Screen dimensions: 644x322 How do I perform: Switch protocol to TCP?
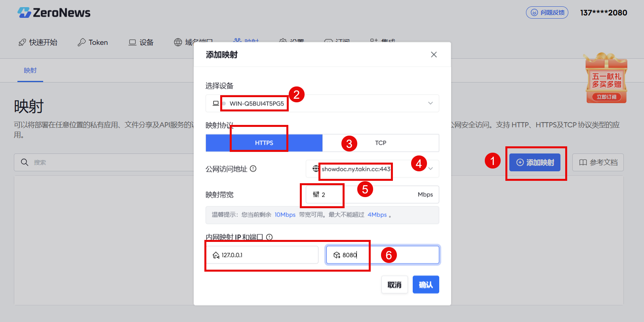(381, 143)
